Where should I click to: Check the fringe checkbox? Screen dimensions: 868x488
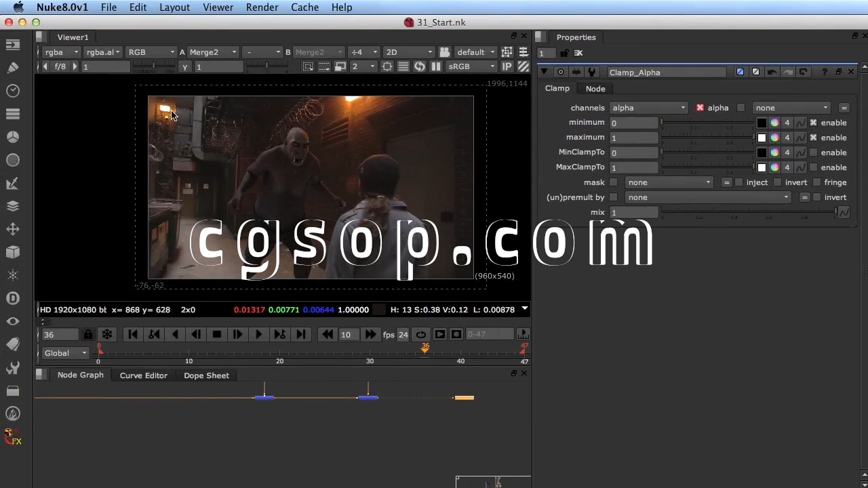click(816, 182)
